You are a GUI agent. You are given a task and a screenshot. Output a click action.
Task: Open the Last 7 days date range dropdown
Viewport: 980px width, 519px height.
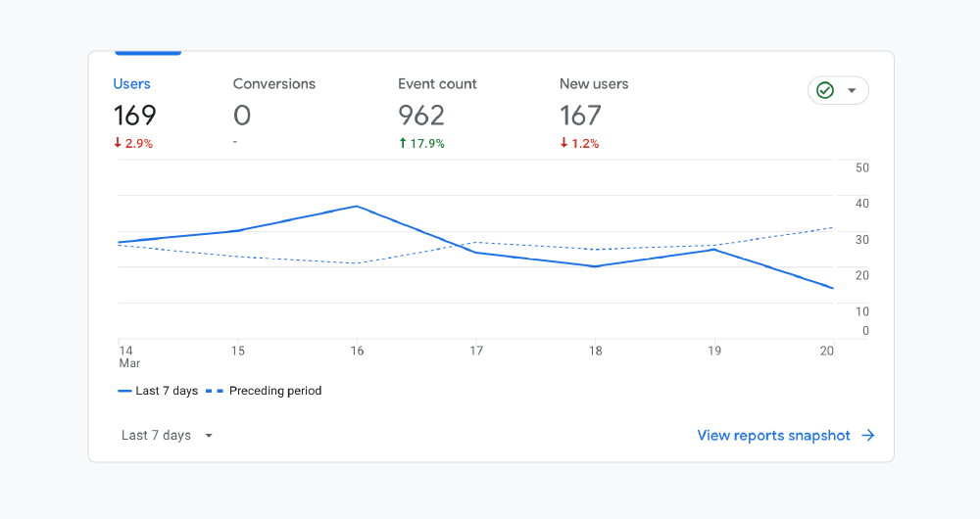coord(167,436)
